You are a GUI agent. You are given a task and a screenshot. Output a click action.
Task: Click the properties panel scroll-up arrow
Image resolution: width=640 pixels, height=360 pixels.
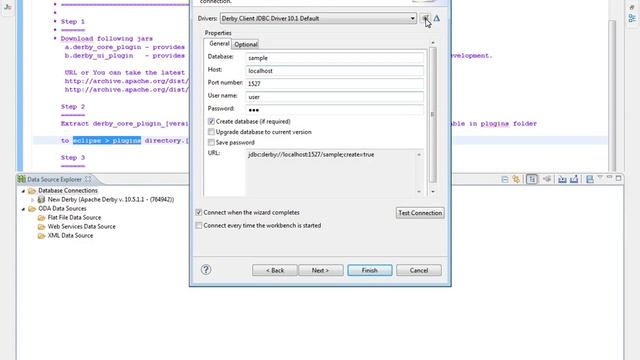433,42
